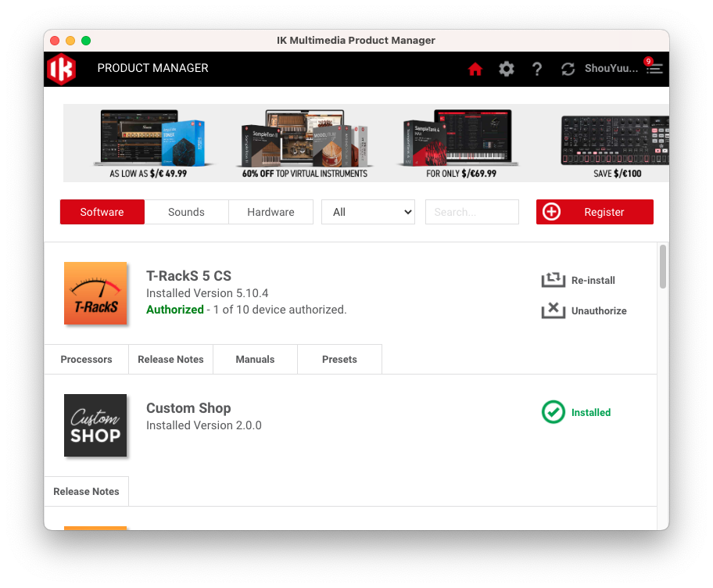Click Installed Version 5.10.4 text
Screen dimensions: 713x588
tap(207, 293)
